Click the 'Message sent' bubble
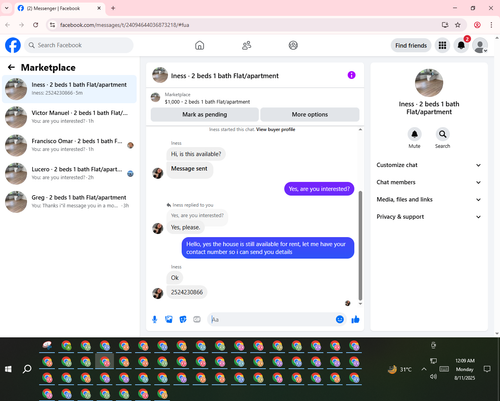This screenshot has width=500, height=401. click(189, 169)
